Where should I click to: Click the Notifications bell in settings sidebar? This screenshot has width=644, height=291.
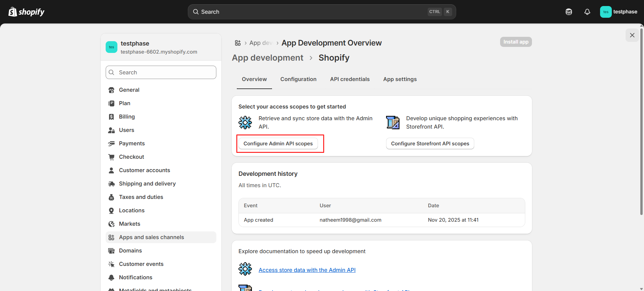coord(111,277)
